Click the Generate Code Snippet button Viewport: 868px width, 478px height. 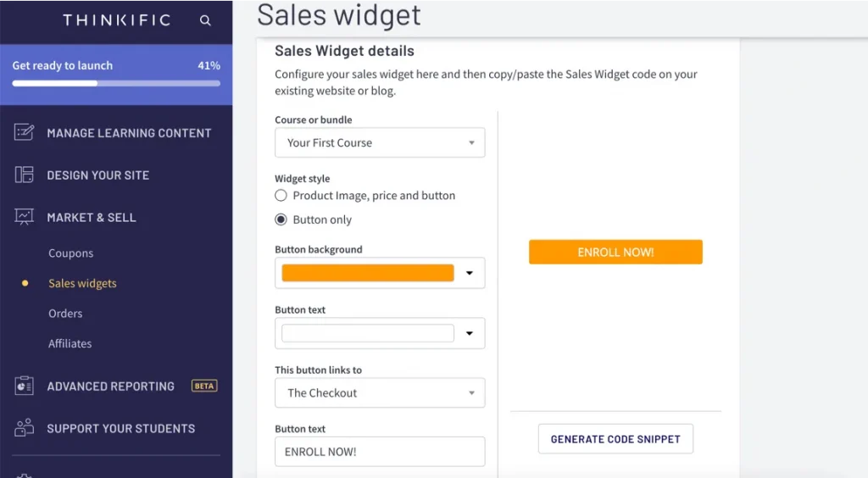pos(615,439)
